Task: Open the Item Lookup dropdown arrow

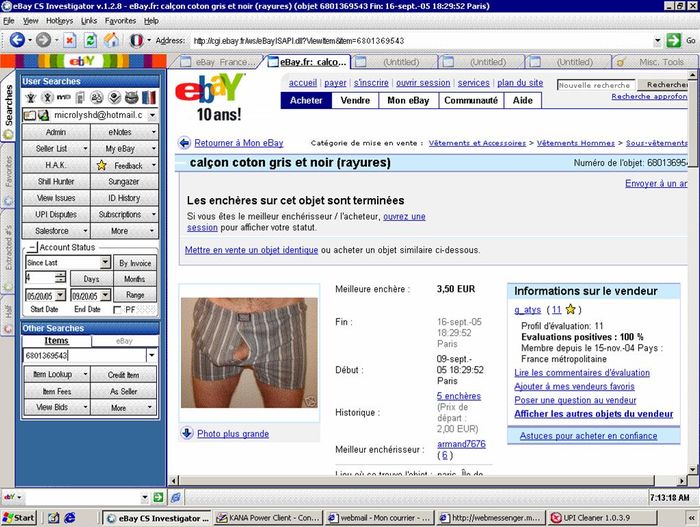Action: [x=85, y=374]
